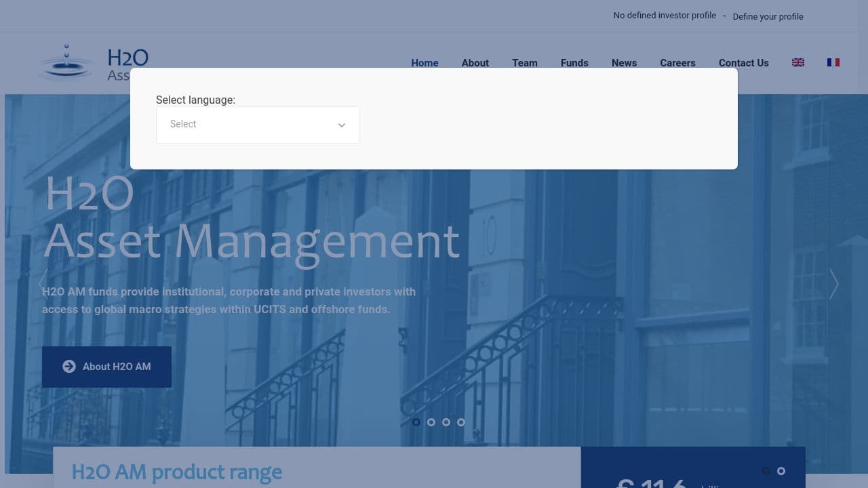Switch site language using the UK flag icon

798,62
